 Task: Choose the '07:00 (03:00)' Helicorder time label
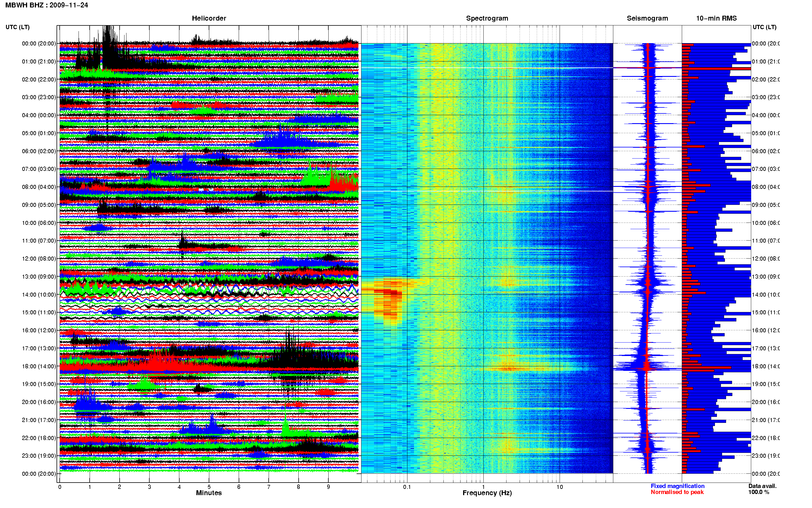[39, 169]
